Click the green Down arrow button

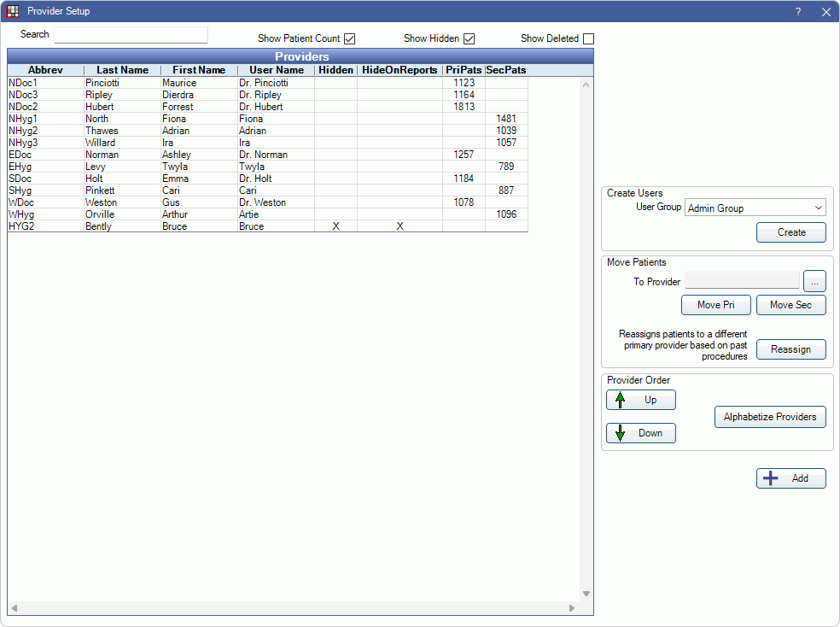[x=641, y=433]
